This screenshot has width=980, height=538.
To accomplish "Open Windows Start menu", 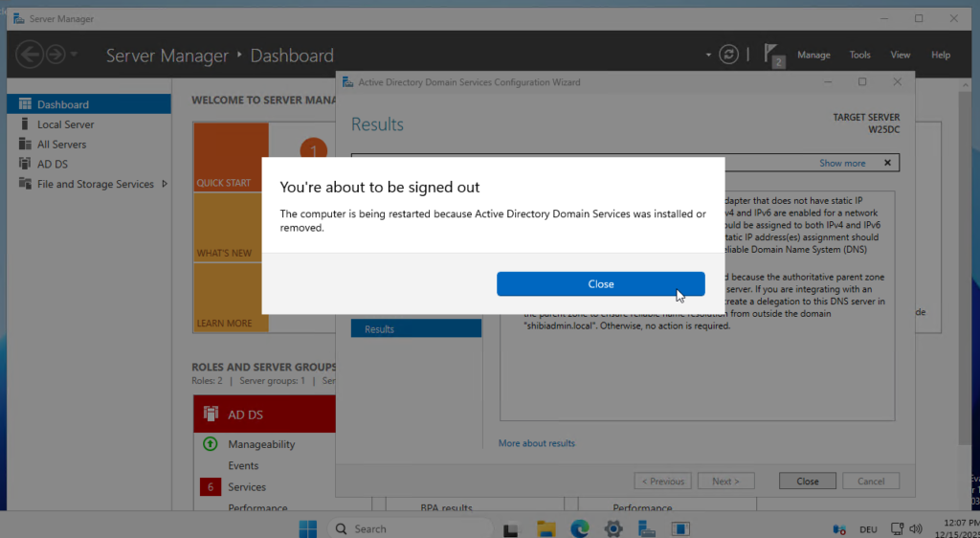I will [307, 528].
